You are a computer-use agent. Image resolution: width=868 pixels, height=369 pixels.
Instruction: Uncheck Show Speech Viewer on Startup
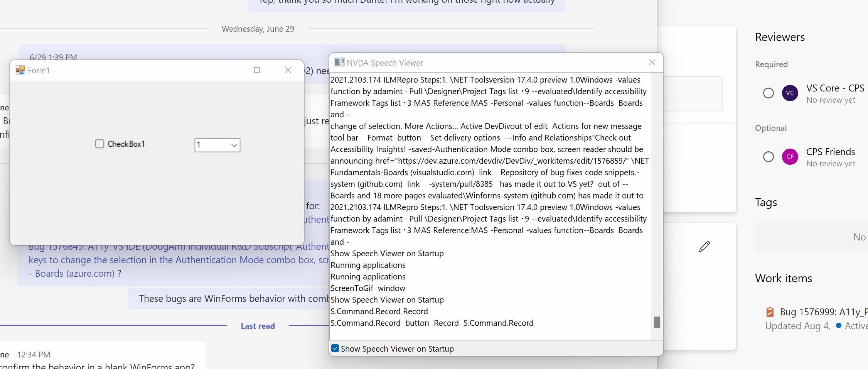click(x=335, y=348)
